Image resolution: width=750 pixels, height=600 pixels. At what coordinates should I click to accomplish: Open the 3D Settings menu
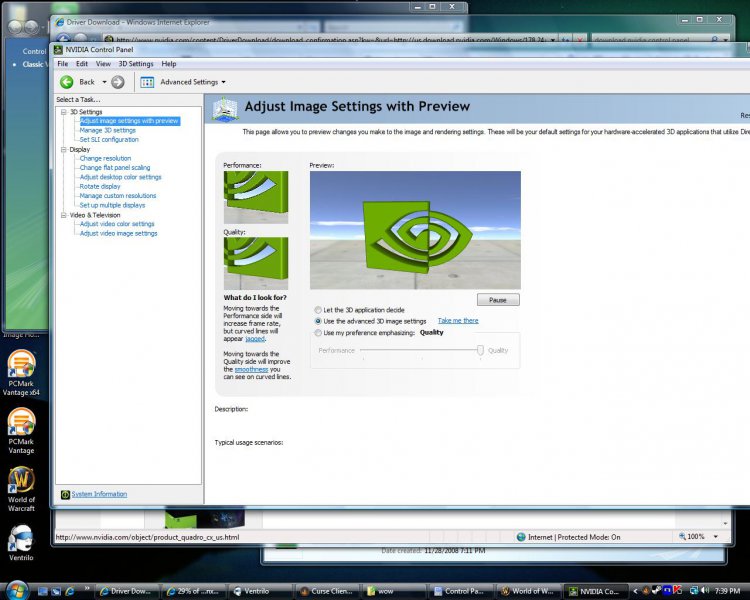[x=136, y=64]
